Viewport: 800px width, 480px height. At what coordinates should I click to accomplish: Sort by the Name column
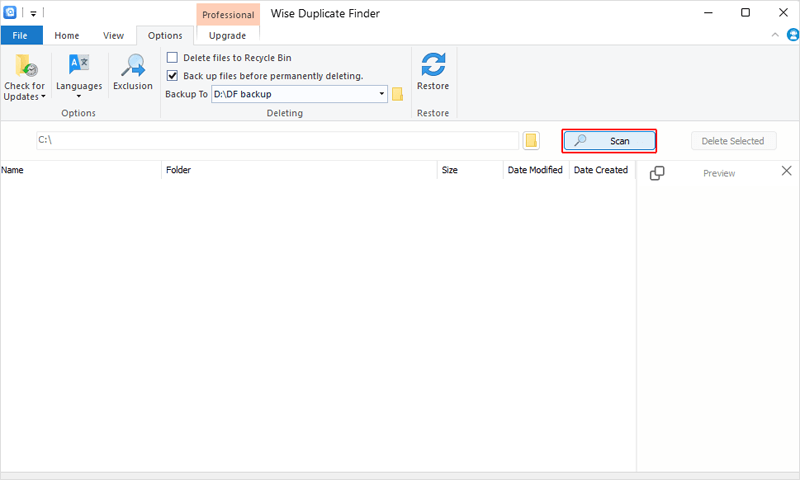click(x=81, y=170)
